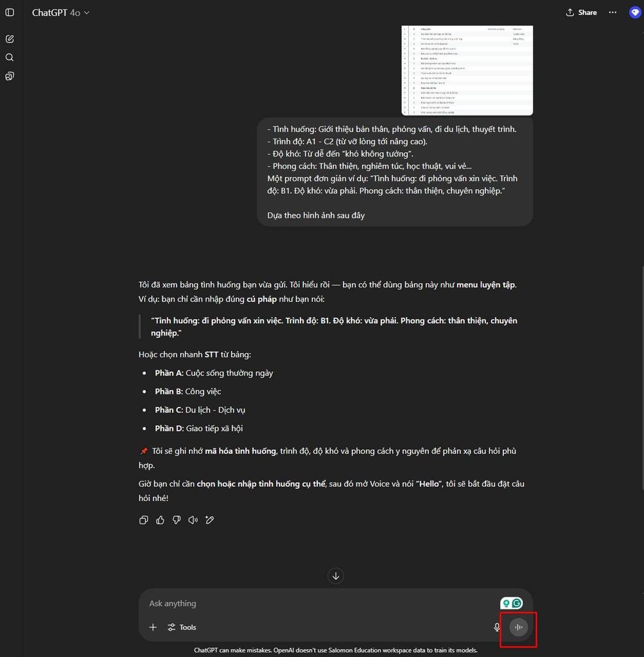Open the three-dot conversation options menu
The height and width of the screenshot is (657, 644).
click(613, 13)
